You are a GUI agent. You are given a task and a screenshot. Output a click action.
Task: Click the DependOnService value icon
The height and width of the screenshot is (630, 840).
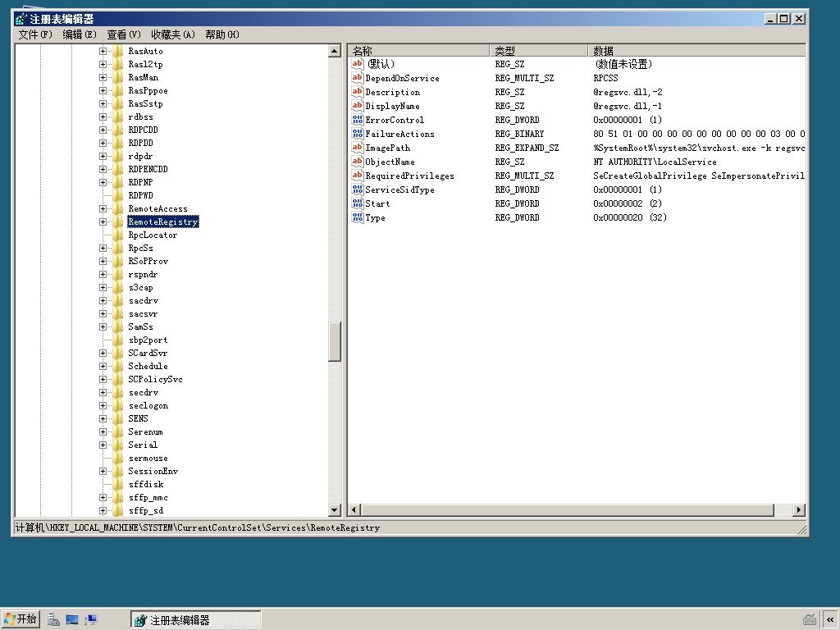click(x=358, y=78)
